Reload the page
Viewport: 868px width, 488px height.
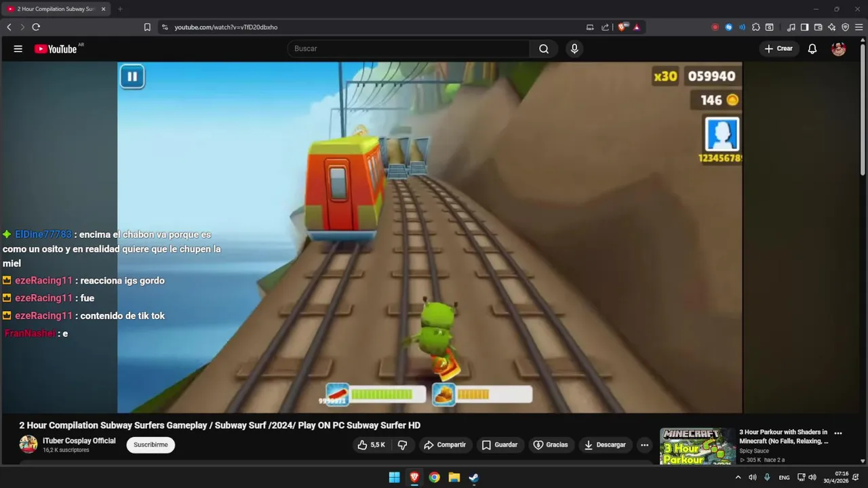pos(36,27)
